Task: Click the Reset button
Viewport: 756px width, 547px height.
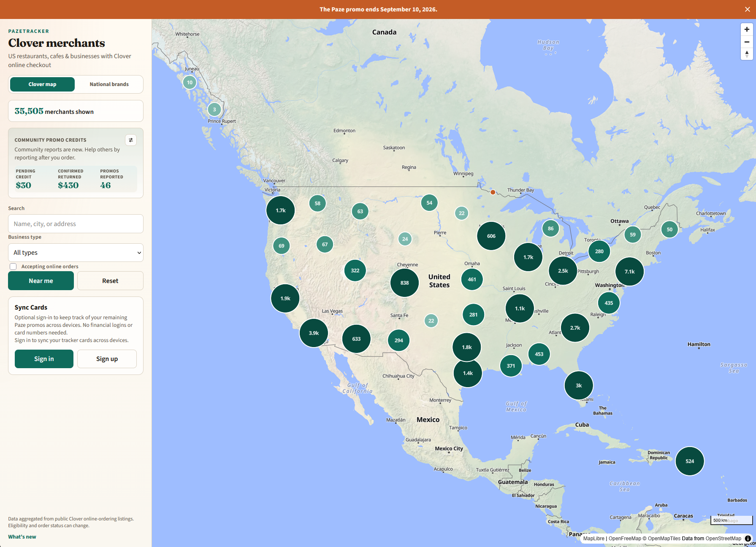Action: (x=110, y=281)
